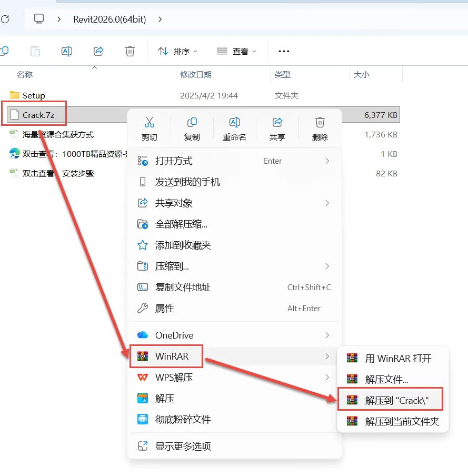The width and height of the screenshot is (468, 476).
Task: Select the 双击查看：1000TB精品资源 shortcut
Action: click(68, 154)
